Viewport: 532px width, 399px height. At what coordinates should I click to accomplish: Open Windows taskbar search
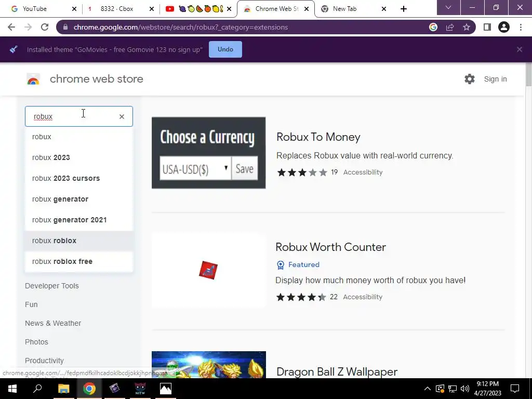click(x=37, y=389)
